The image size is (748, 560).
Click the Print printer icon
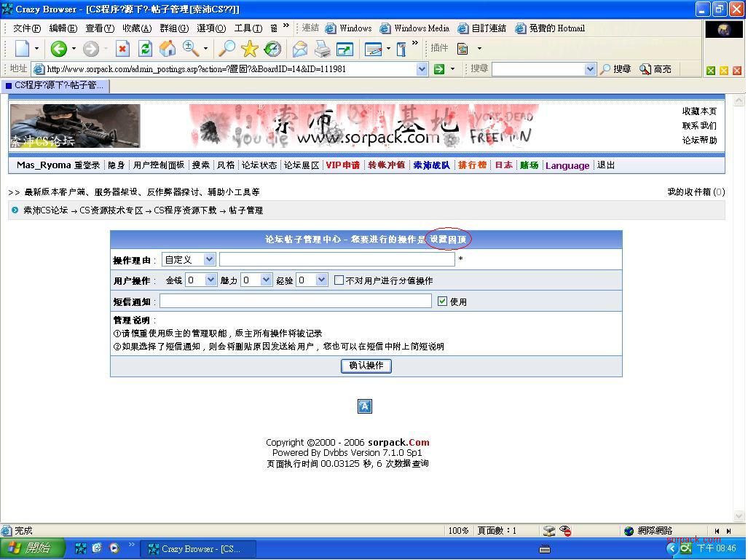click(322, 49)
